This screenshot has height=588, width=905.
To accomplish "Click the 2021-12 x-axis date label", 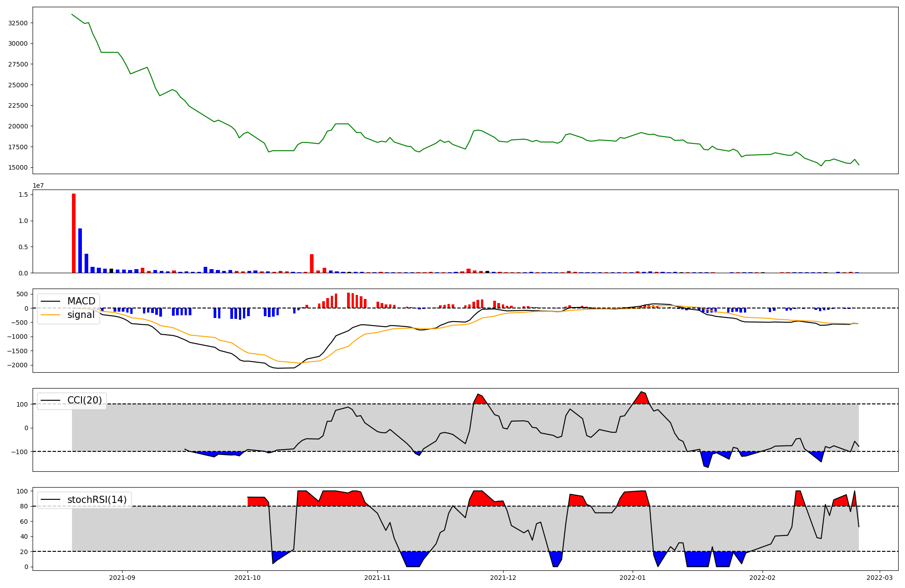I will 503,578.
